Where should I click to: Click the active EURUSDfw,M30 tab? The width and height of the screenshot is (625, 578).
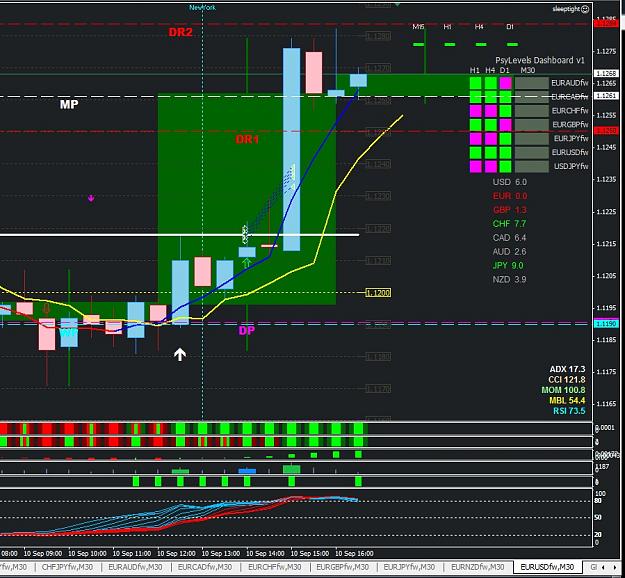click(547, 567)
